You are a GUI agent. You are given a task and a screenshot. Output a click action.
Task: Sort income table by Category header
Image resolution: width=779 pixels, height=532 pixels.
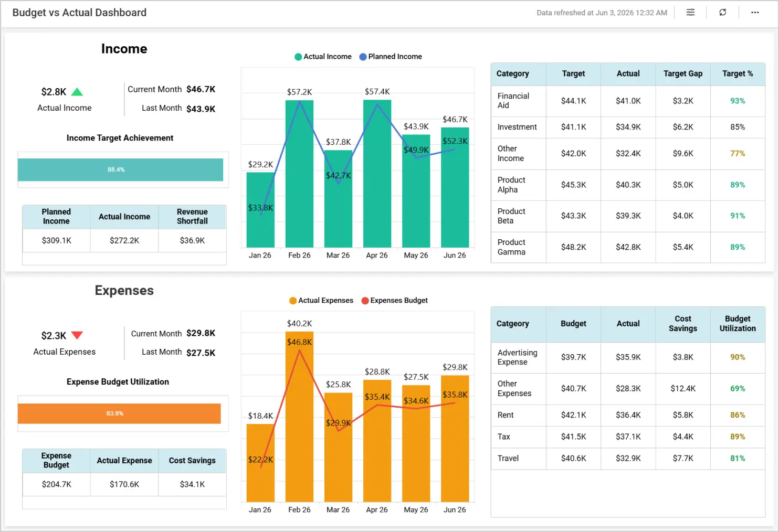point(518,74)
